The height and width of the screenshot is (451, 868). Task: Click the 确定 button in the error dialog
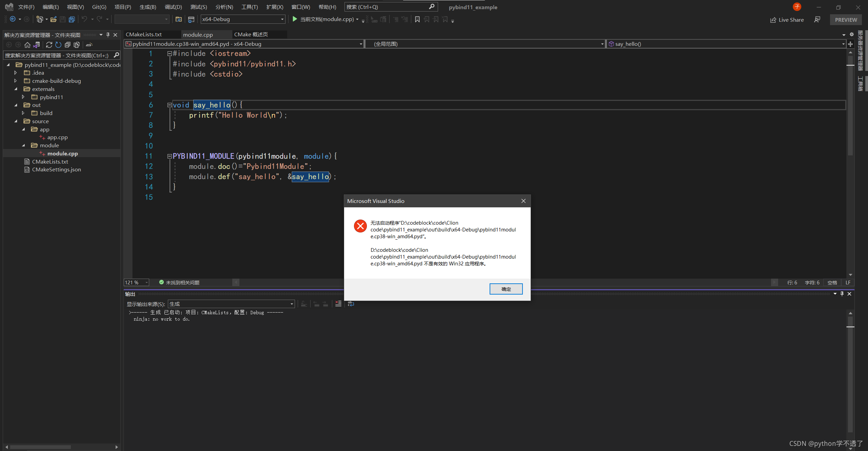pyautogui.click(x=506, y=289)
